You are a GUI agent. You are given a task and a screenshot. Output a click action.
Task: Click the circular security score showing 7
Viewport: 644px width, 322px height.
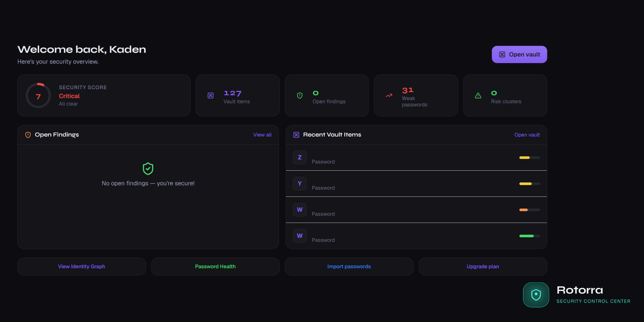[x=38, y=95]
